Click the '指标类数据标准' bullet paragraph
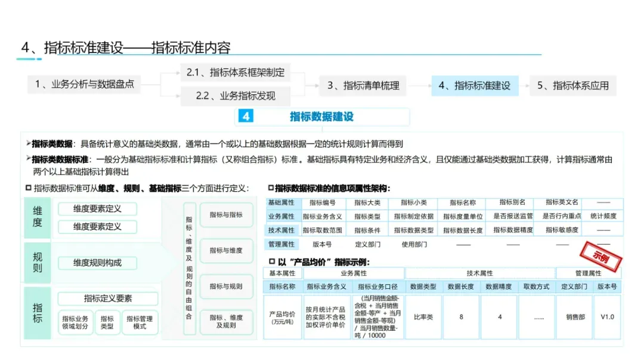Viewport: 644px width, 363px height. pos(320,165)
